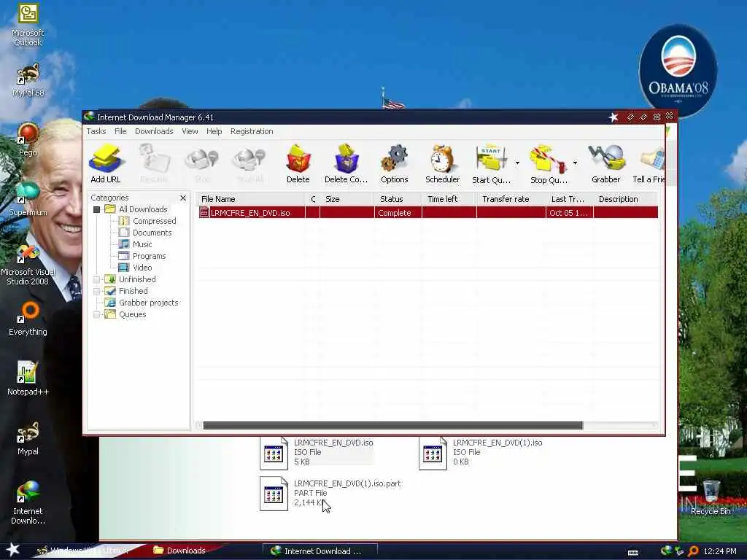This screenshot has width=747, height=560.
Task: Expand the Finished tree node
Action: [x=97, y=291]
